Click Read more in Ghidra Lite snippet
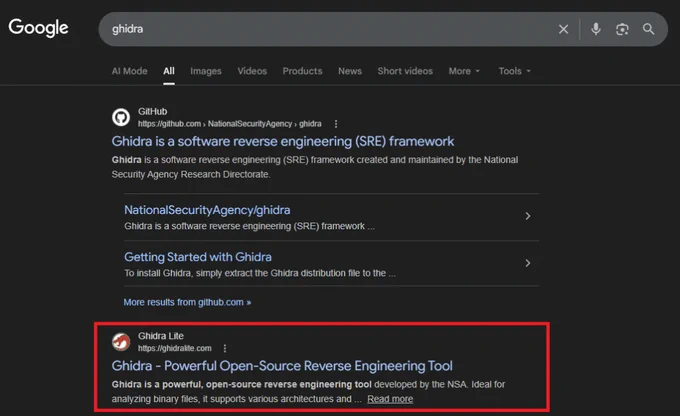 click(390, 399)
